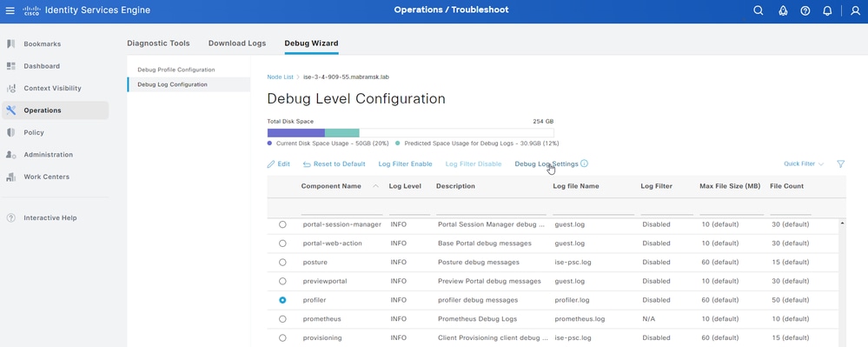Image resolution: width=868 pixels, height=347 pixels.
Task: Sort by Component Name column arrow
Action: [376, 186]
